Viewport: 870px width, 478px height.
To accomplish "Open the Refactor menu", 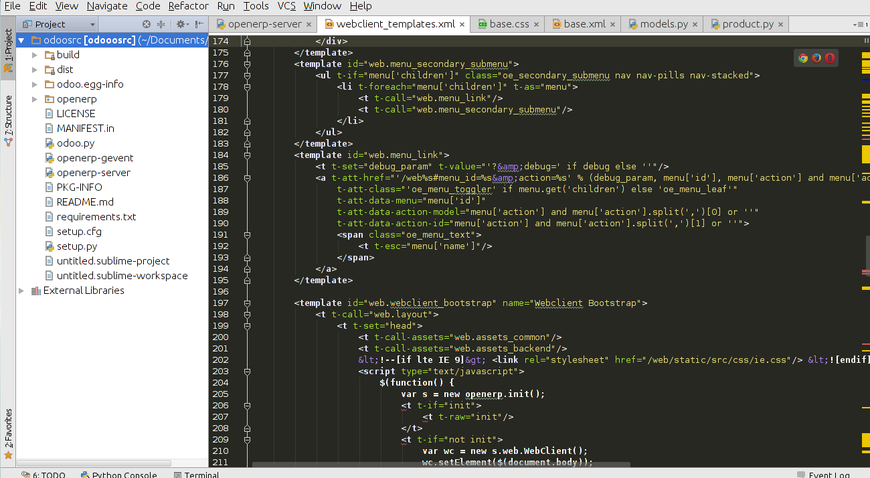I will pyautogui.click(x=188, y=6).
